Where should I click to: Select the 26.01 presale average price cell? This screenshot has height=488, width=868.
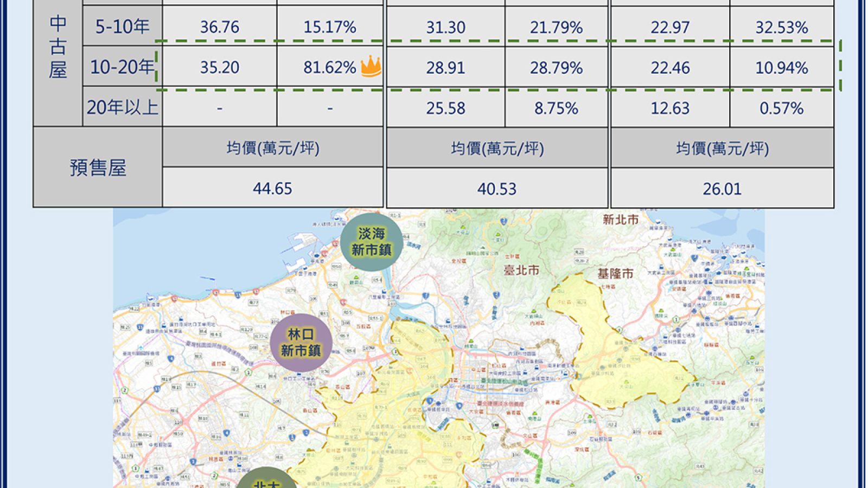[722, 188]
